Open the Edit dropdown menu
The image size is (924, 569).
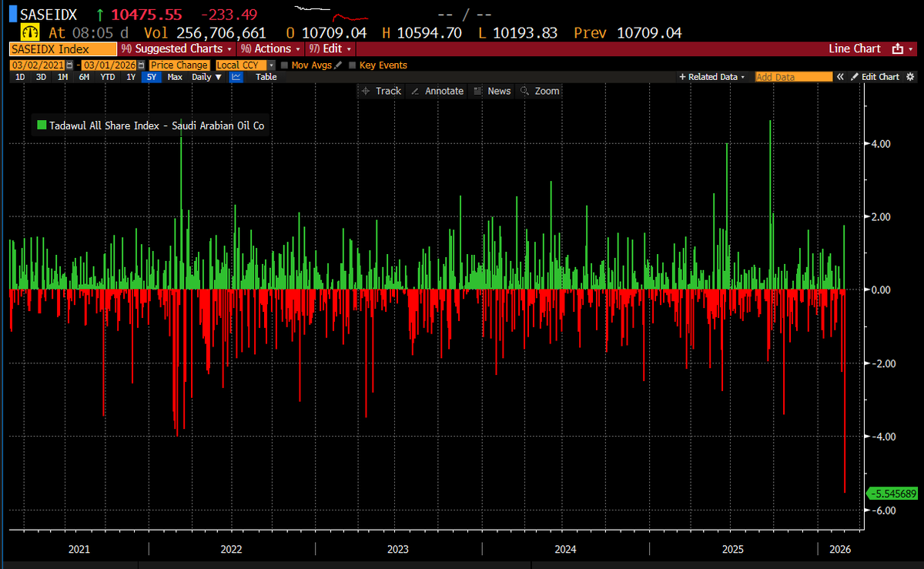pos(330,49)
